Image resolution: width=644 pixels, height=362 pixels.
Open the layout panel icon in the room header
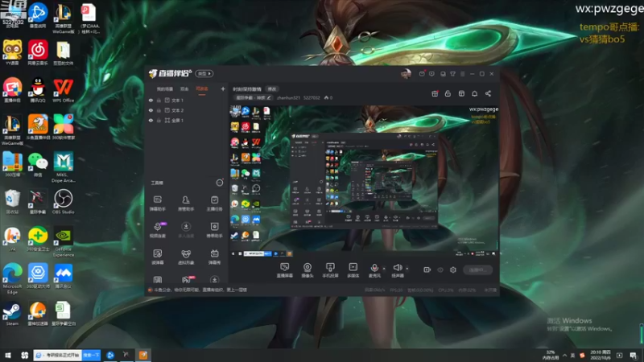(x=461, y=93)
